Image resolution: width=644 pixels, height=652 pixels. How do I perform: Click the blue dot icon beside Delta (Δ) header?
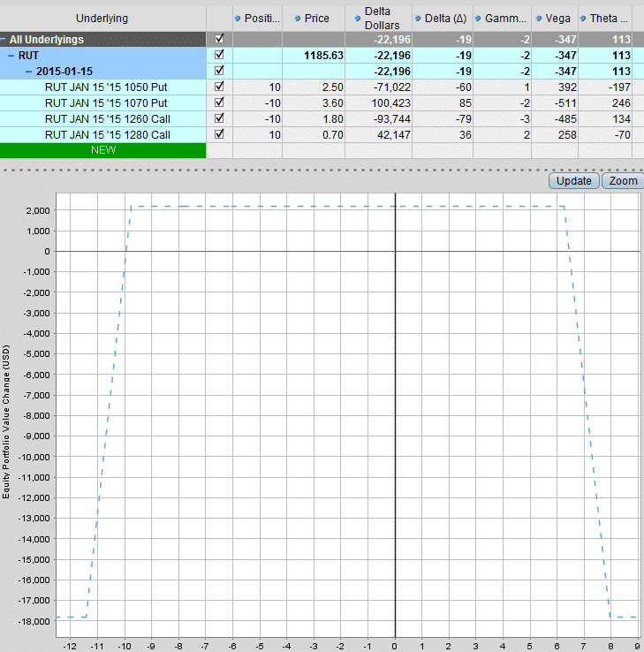point(418,19)
